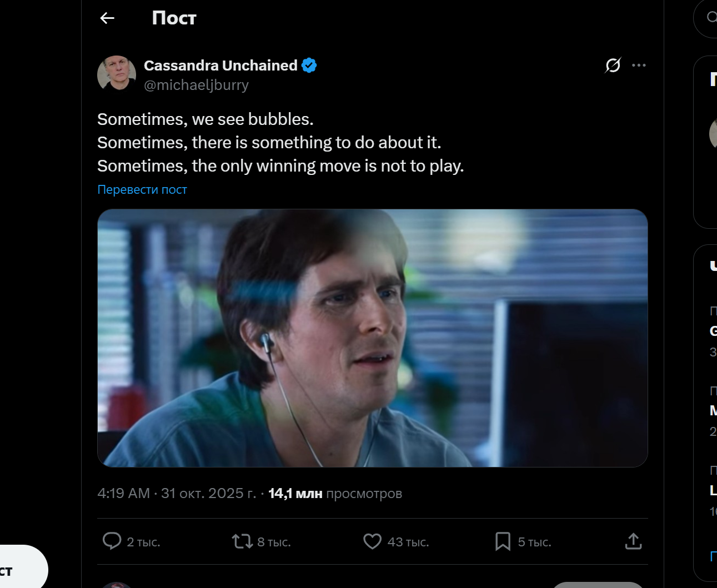Open the author's profile avatar

(x=117, y=74)
